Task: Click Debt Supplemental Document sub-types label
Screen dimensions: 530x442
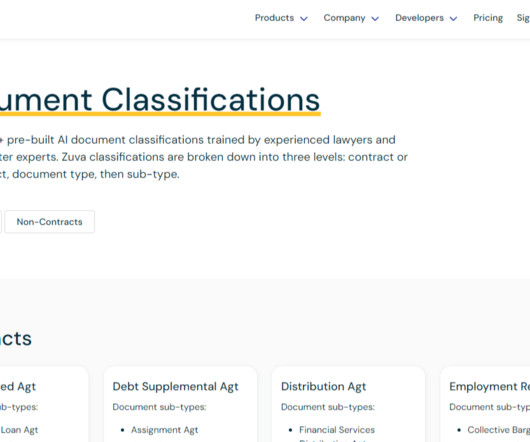Action: (159, 407)
